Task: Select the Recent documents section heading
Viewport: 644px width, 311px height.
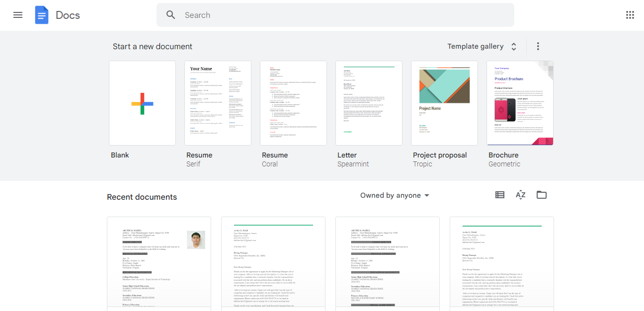Action: tap(142, 197)
